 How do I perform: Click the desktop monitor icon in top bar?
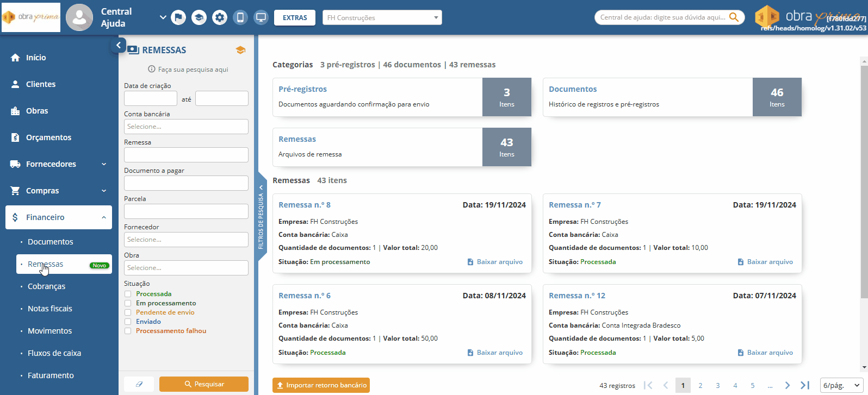261,17
